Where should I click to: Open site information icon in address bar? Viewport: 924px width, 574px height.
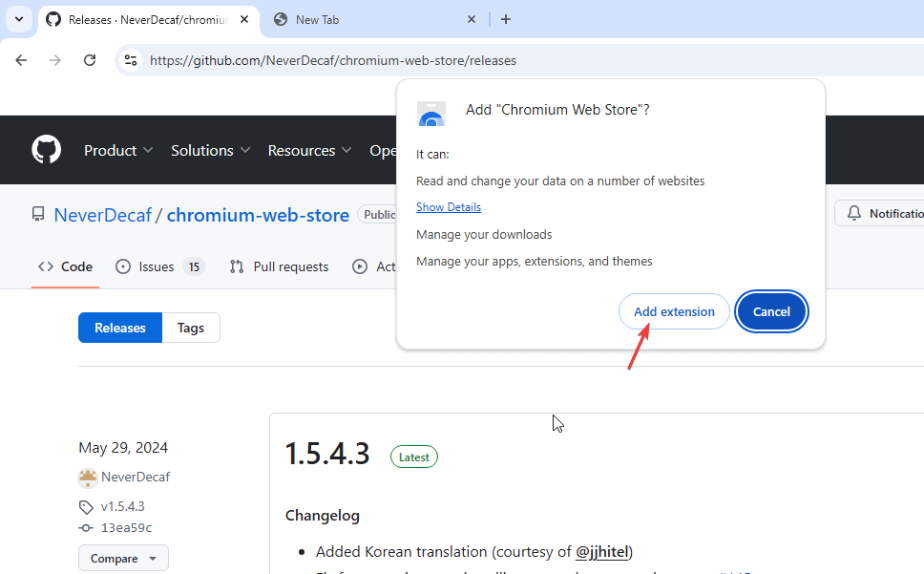[132, 60]
